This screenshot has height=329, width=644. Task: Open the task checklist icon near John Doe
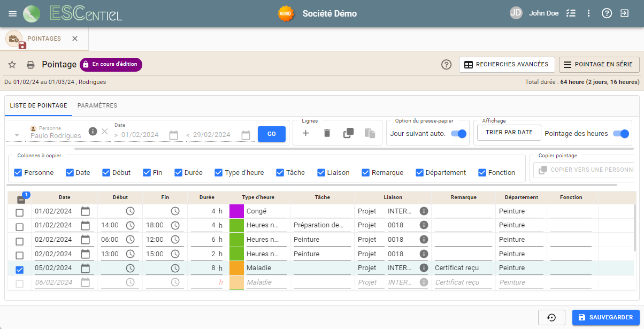(x=571, y=13)
